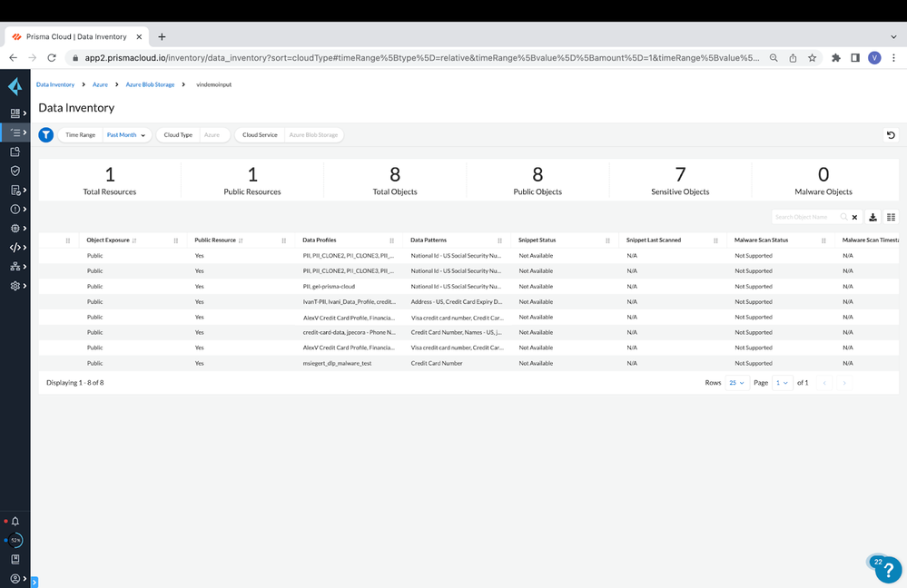The image size is (907, 588).
Task: Open the Page number dropdown
Action: tap(782, 383)
